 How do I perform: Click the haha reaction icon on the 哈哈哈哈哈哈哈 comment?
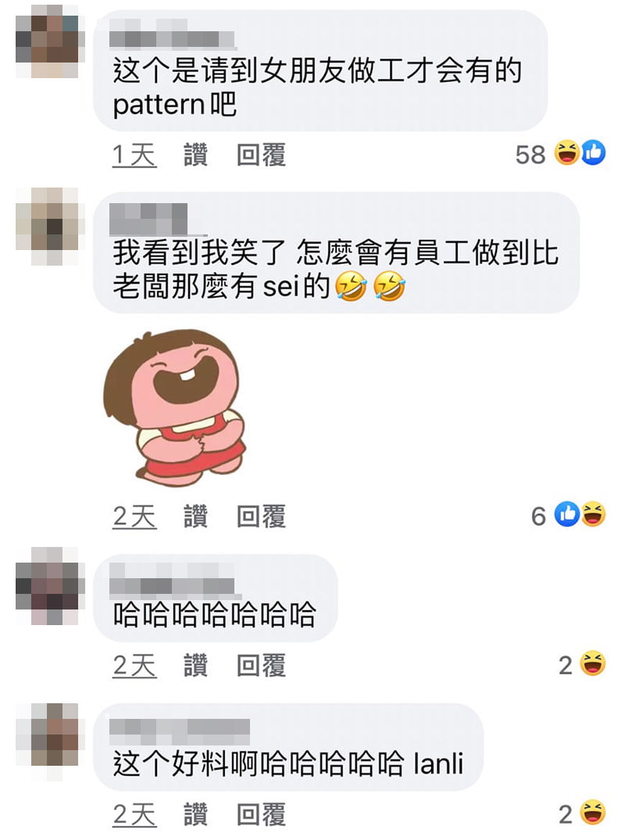[x=593, y=663]
